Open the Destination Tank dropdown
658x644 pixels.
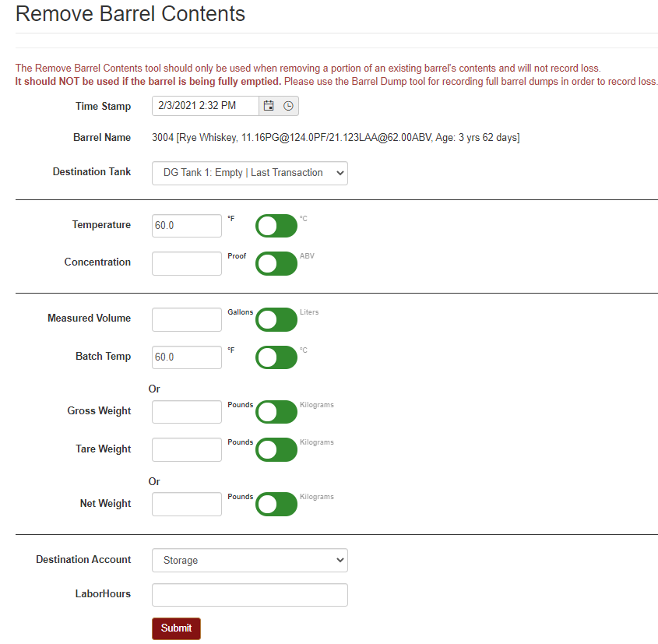(x=249, y=173)
